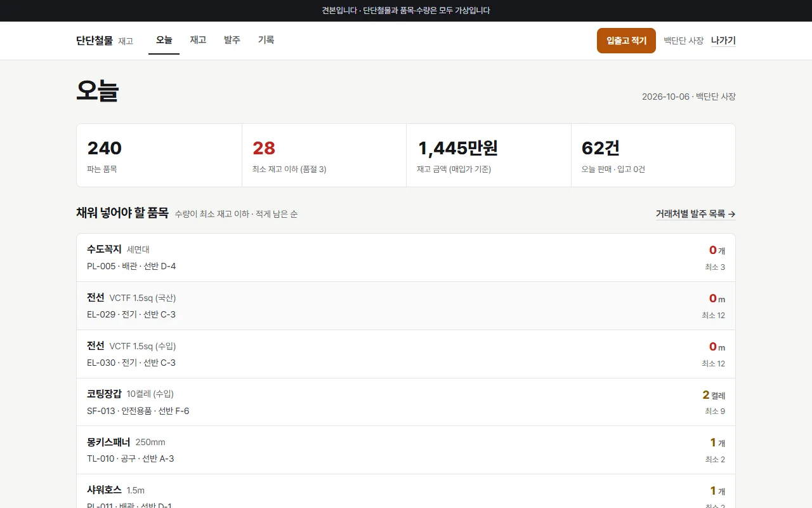812x508 pixels.
Task: Select the 전선 VCTF 1.5sq (수입) row
Action: [x=406, y=354]
